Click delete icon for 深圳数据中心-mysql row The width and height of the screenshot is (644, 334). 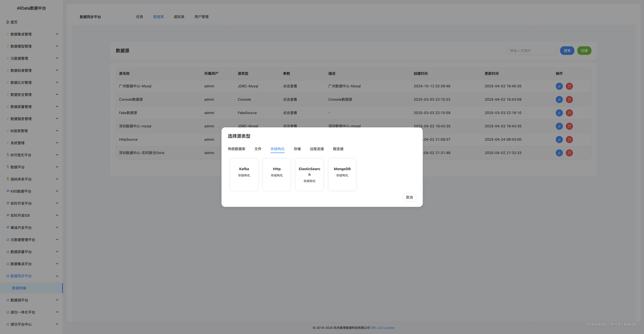(569, 126)
